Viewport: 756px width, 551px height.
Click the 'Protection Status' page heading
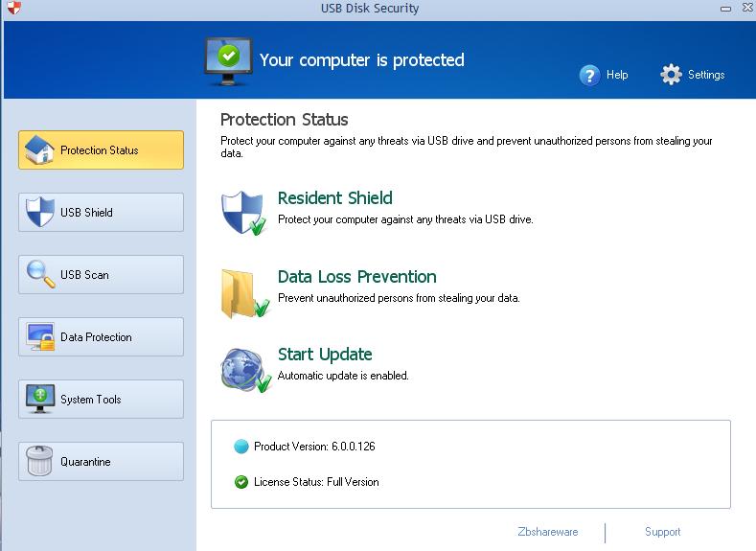pos(284,120)
